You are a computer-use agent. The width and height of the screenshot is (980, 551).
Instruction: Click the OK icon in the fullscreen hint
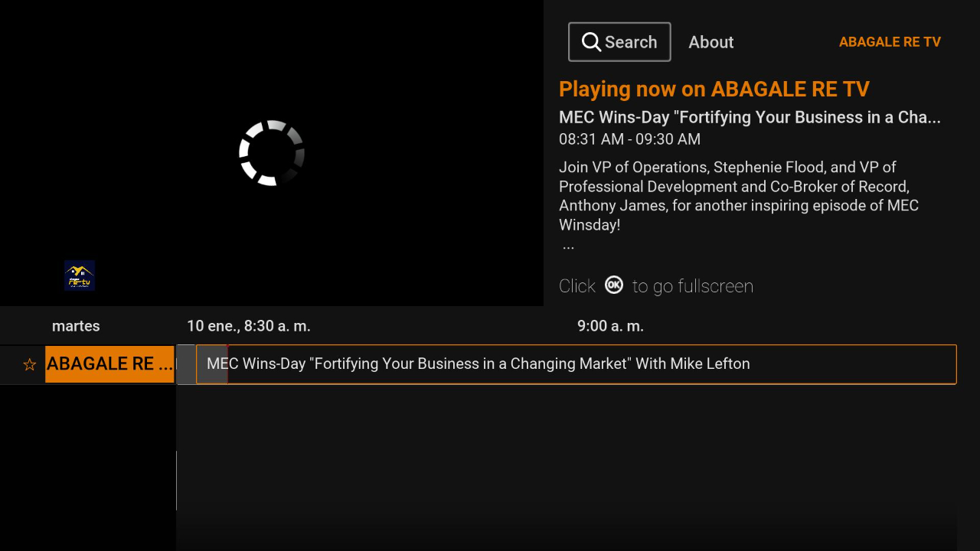[614, 285]
